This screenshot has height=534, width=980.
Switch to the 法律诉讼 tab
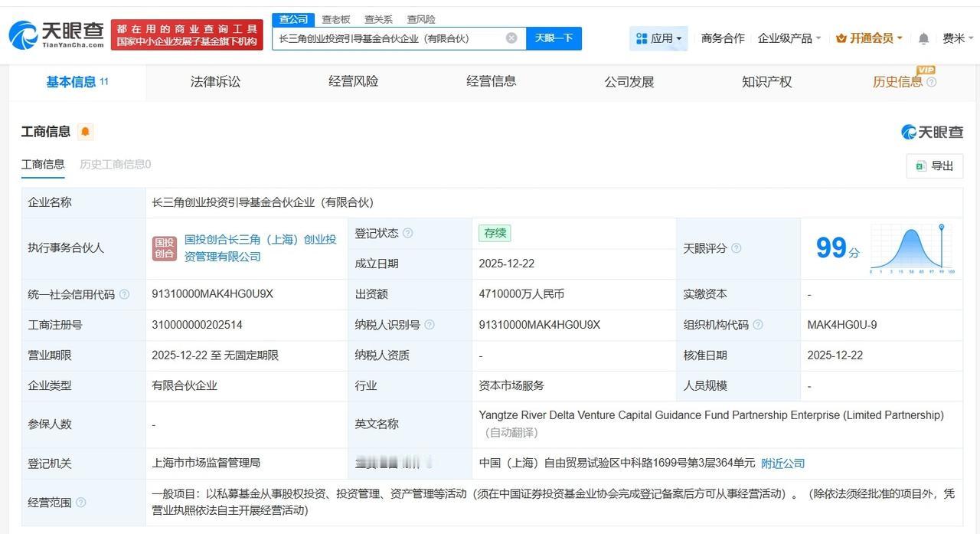(x=214, y=81)
